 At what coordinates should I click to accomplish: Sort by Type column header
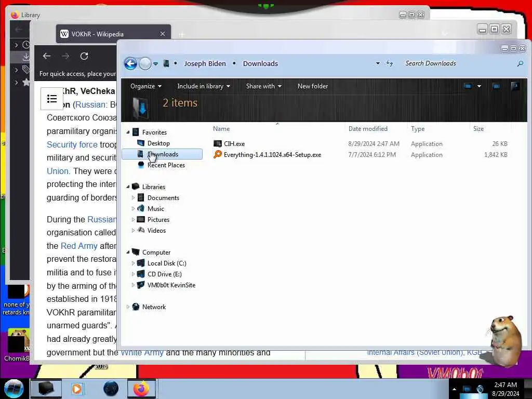coord(418,129)
